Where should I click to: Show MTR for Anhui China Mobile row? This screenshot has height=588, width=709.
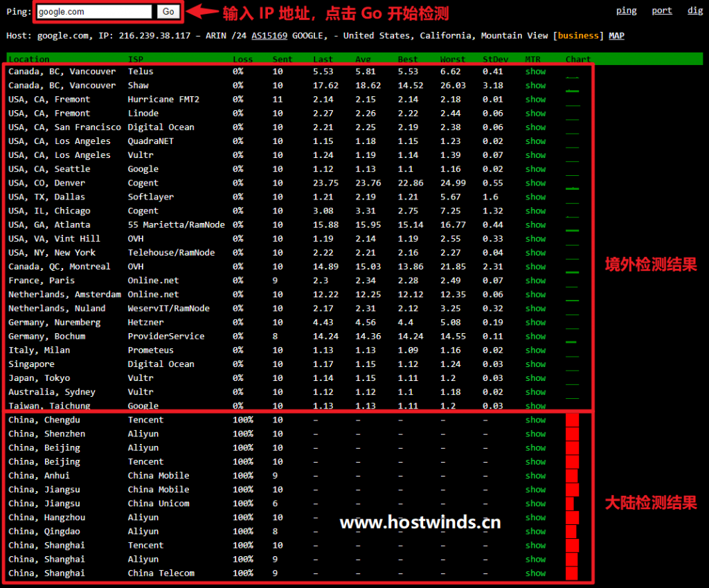[535, 475]
